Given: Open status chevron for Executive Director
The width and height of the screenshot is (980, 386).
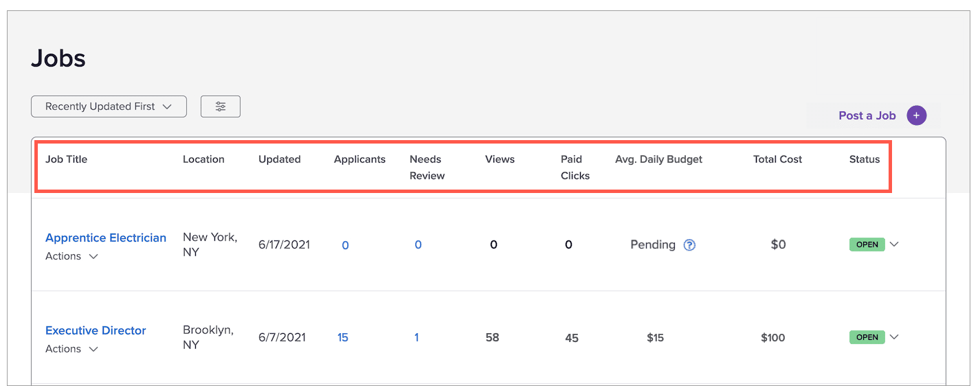Looking at the screenshot, I should [x=894, y=337].
